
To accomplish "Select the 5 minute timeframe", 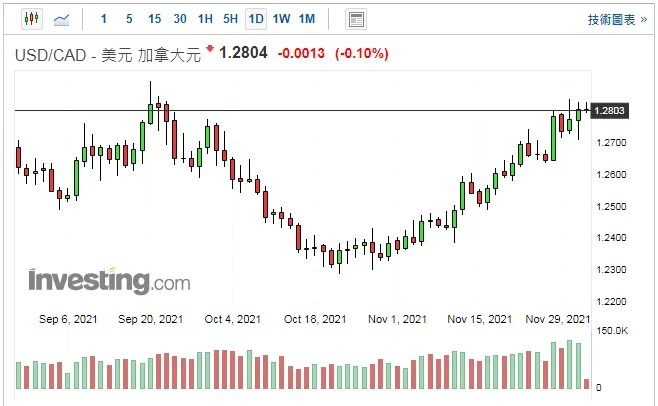I will [129, 19].
